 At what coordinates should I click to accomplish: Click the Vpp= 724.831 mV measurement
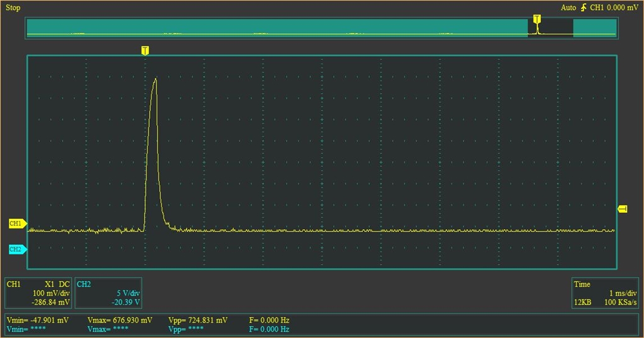click(198, 320)
